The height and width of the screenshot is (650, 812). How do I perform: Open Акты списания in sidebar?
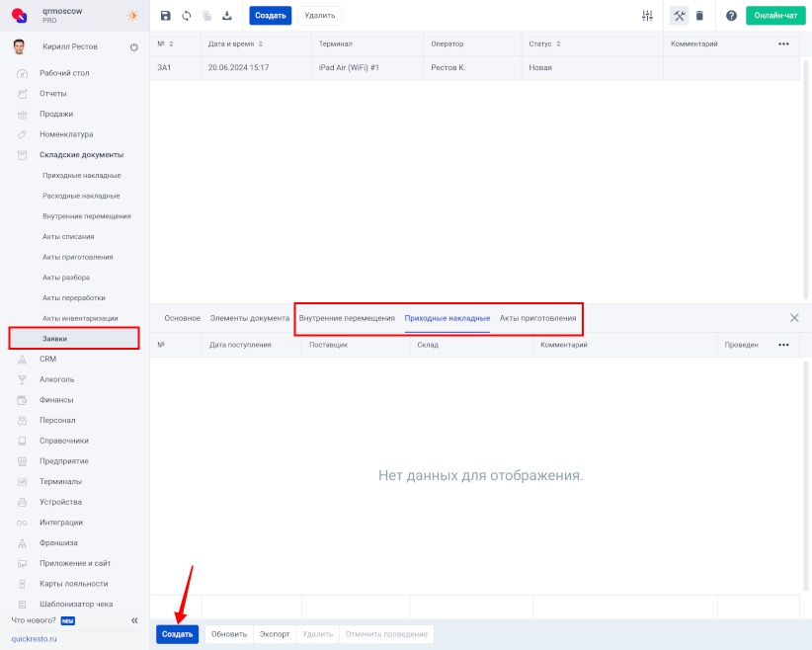[x=68, y=237]
